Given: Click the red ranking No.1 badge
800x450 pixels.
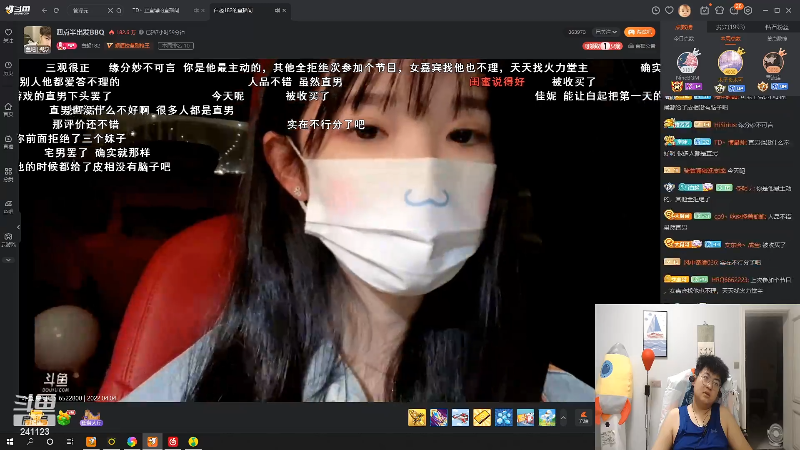Looking at the screenshot, I should [x=603, y=46].
